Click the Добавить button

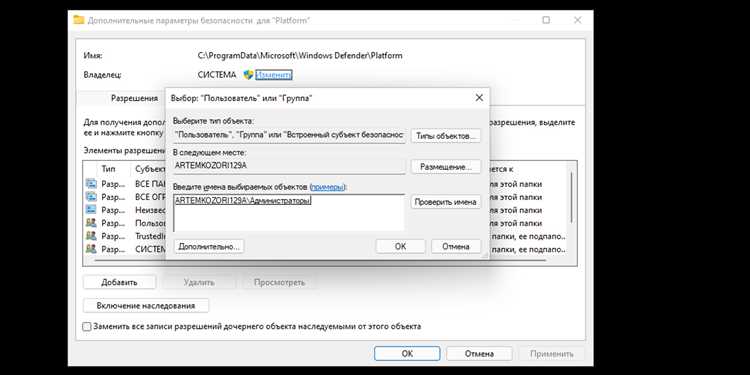(119, 282)
